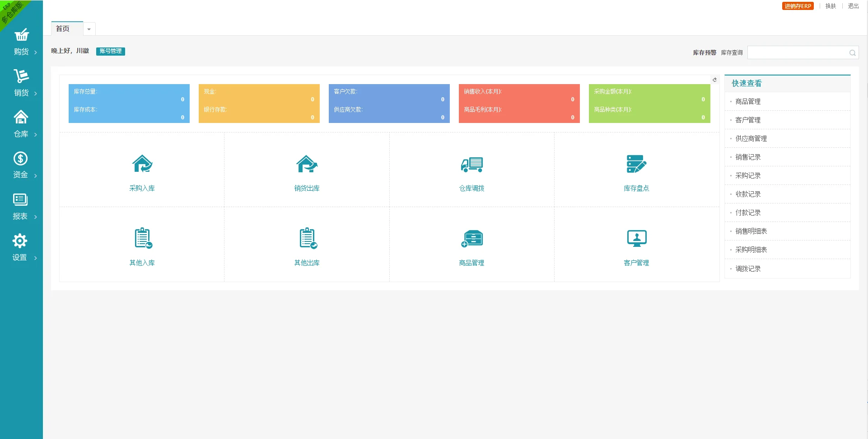The image size is (868, 439).
Task: Open the 报表 reports sidebar menu
Action: [20, 207]
